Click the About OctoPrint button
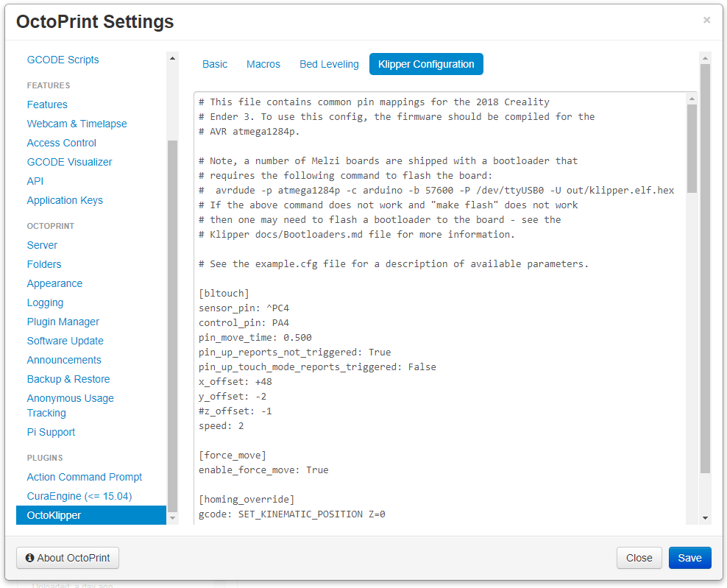727x588 pixels. pos(68,558)
